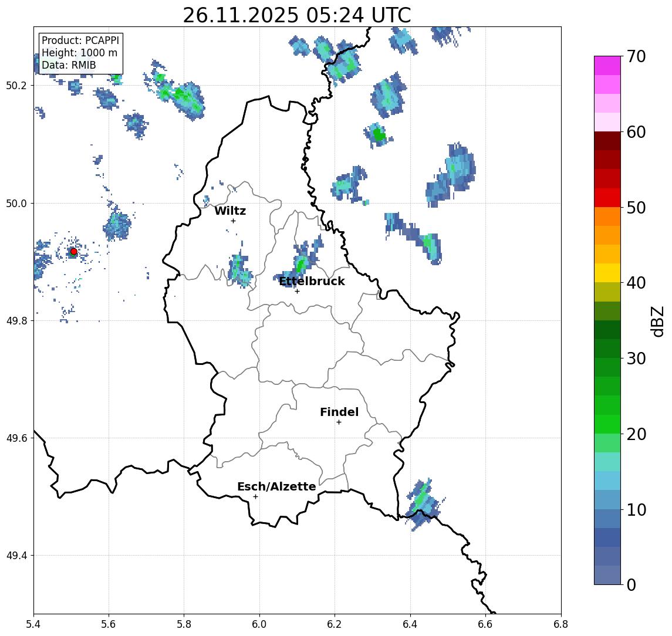Click the colorbar tick label 30
The image size is (672, 636).
(x=636, y=358)
